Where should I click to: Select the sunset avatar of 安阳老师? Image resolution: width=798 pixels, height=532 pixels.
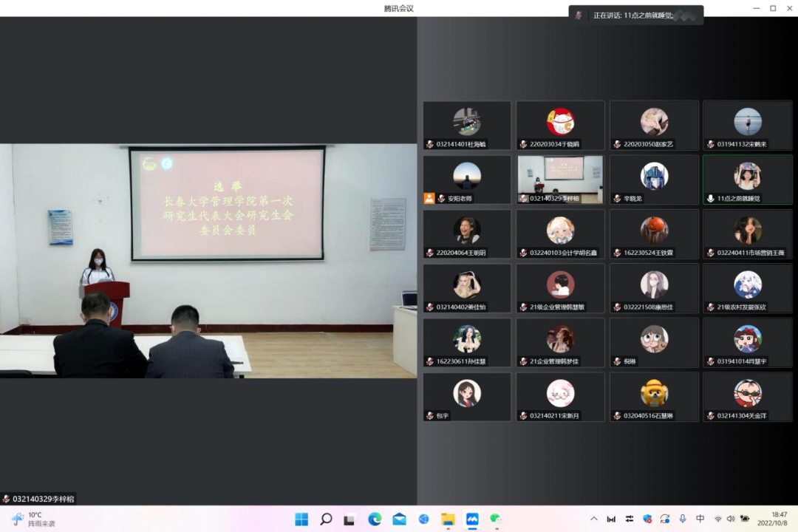(467, 176)
